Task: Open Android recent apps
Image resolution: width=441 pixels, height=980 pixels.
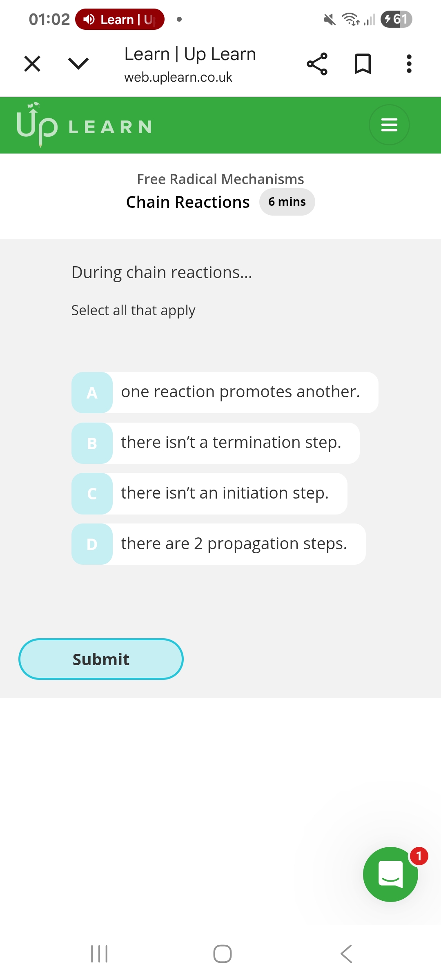Action: pyautogui.click(x=99, y=954)
